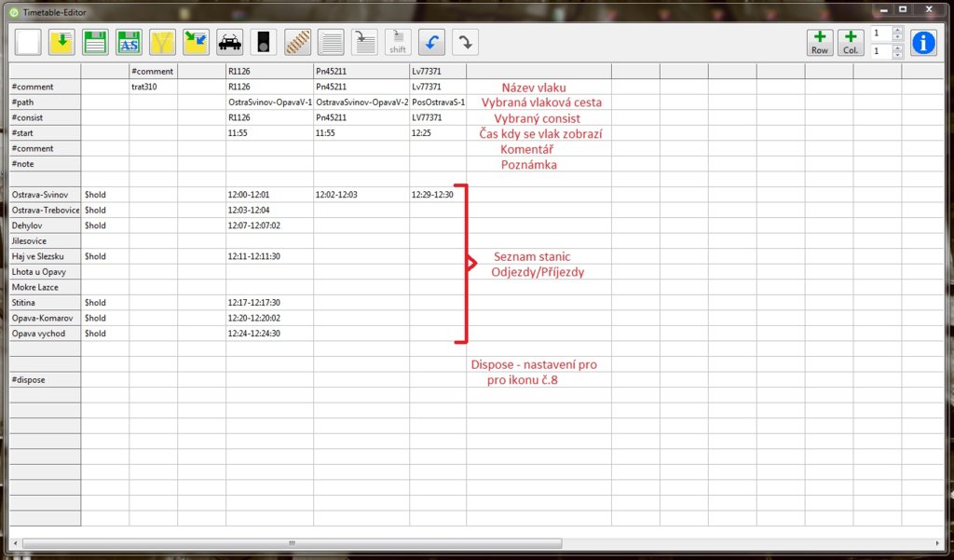The width and height of the screenshot is (954, 560).
Task: Click the railway track segment icon
Action: pyautogui.click(x=295, y=42)
